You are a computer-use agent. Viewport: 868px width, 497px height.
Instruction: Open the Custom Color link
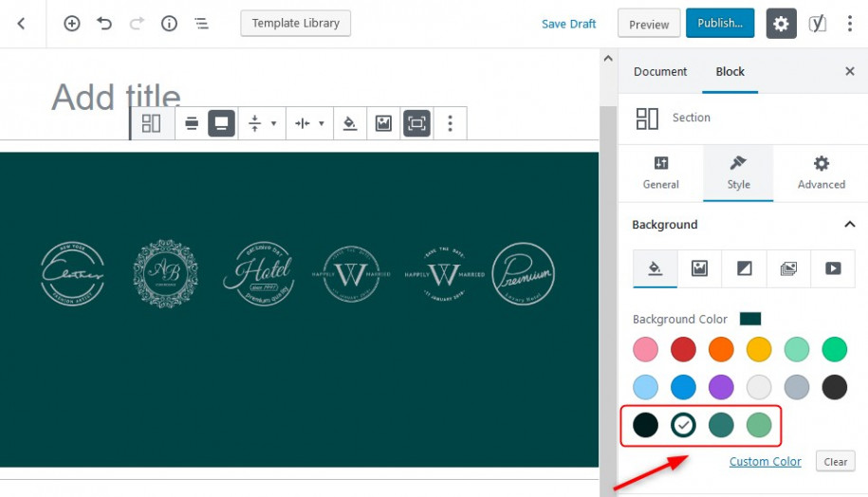(x=765, y=462)
